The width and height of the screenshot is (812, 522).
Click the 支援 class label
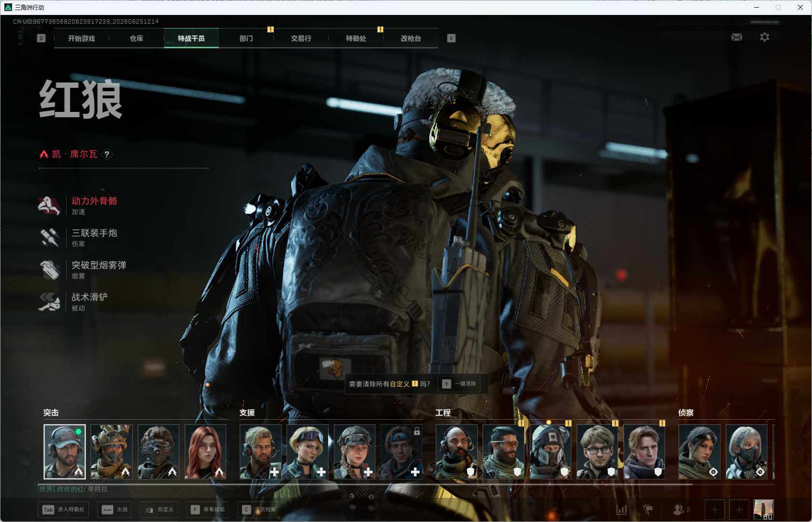coord(247,413)
